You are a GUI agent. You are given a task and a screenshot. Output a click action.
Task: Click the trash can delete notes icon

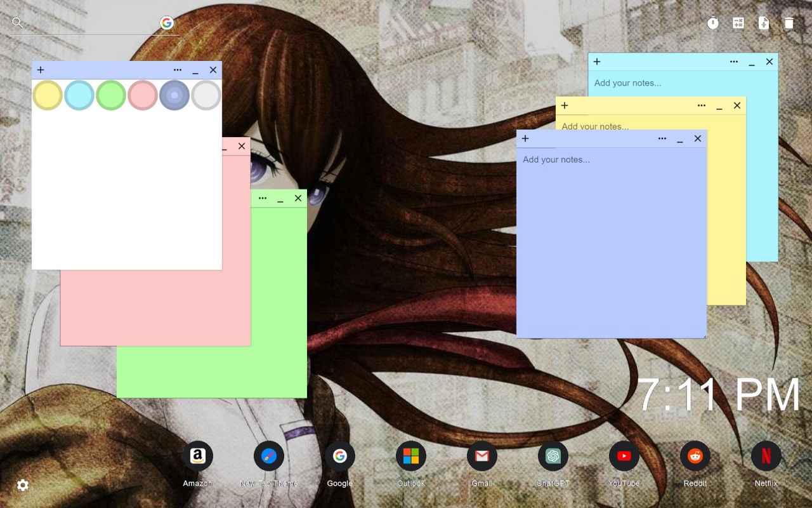789,23
